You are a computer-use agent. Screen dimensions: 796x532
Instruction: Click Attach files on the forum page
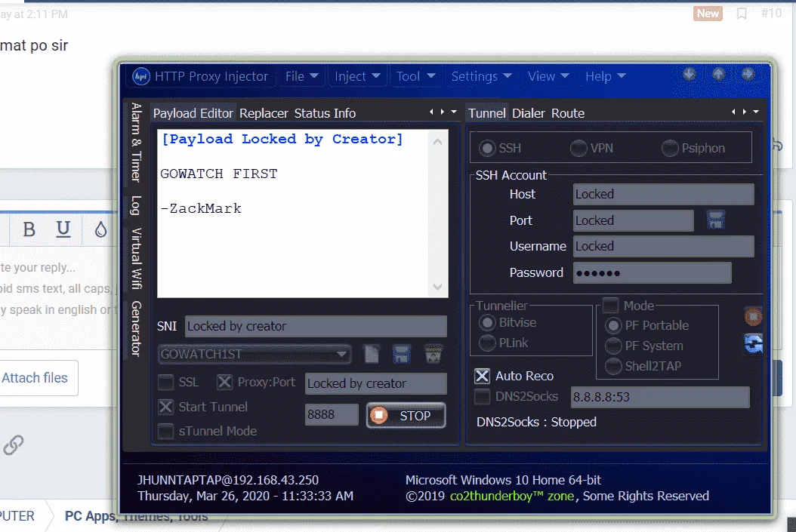35,378
